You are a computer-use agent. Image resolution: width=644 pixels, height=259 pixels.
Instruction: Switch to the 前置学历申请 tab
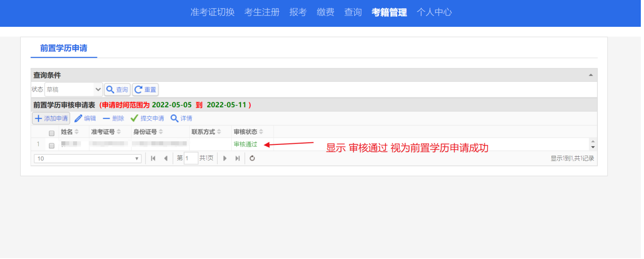point(64,48)
